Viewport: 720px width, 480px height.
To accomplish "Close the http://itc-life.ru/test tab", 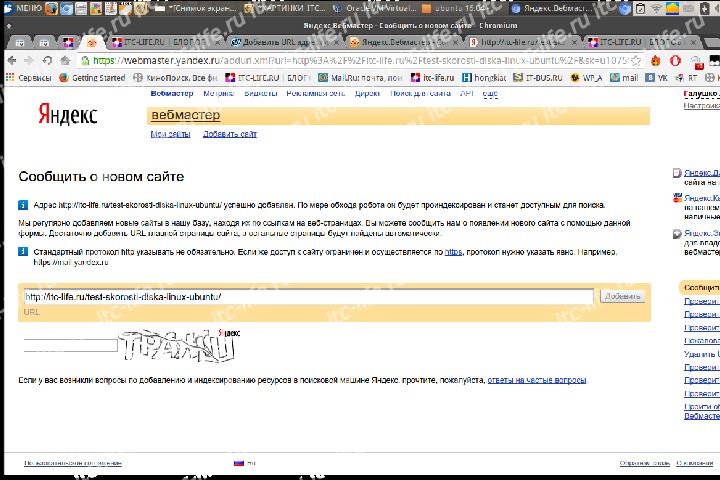I will [x=574, y=42].
